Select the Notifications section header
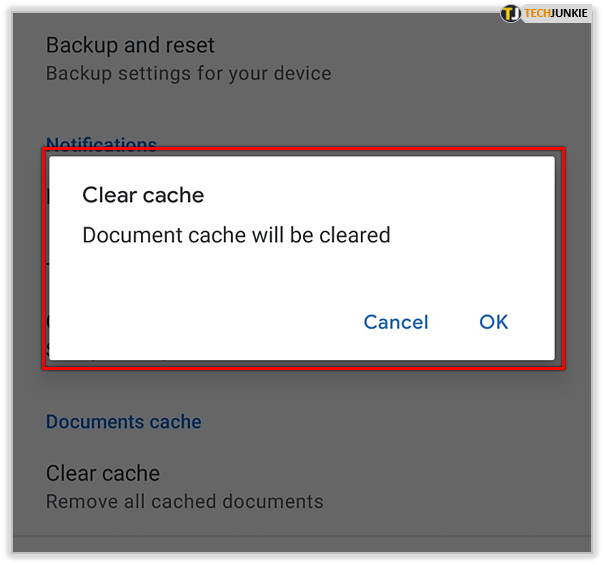This screenshot has width=604, height=565. [101, 144]
